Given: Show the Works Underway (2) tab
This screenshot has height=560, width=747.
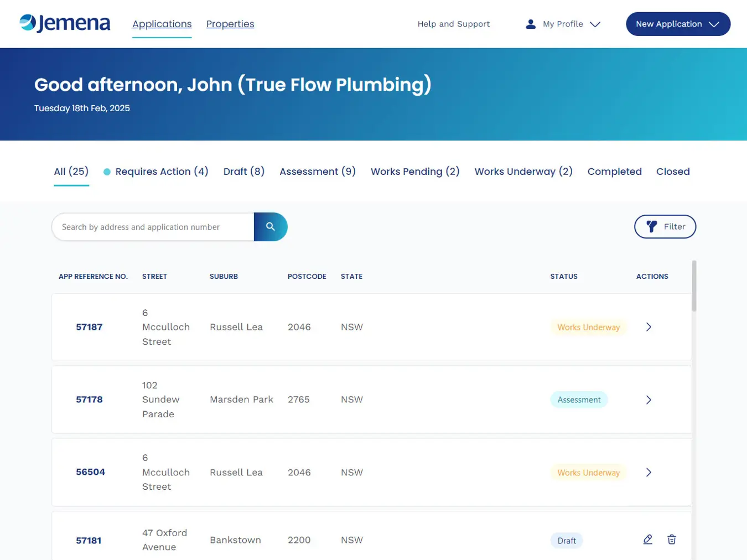Looking at the screenshot, I should [x=523, y=172].
